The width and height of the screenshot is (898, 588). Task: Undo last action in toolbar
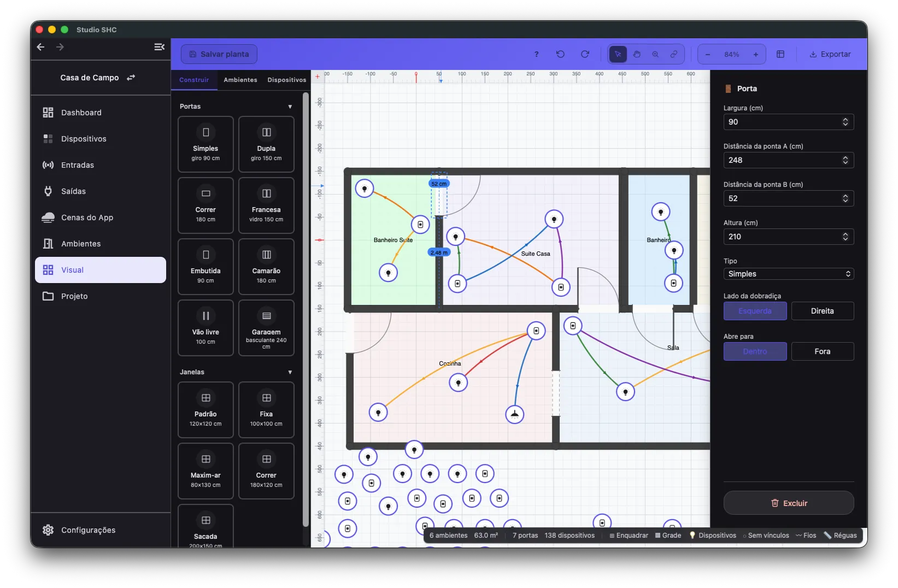[560, 54]
